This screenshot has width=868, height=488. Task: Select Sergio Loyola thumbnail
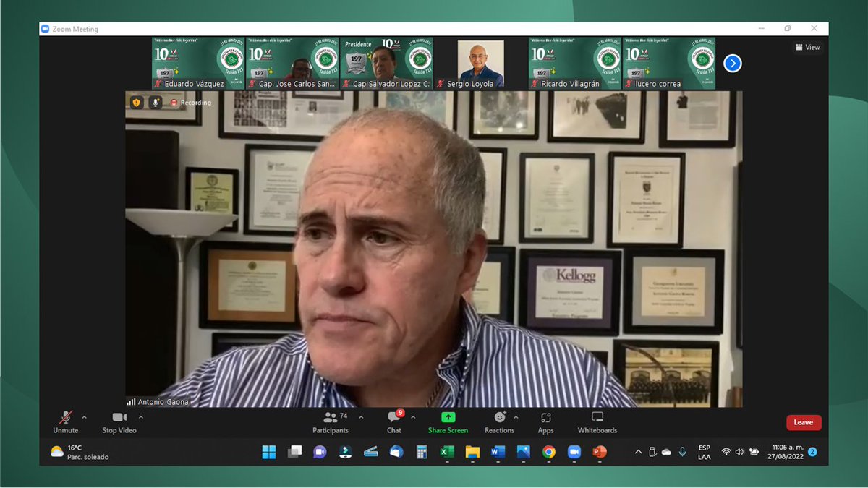pyautogui.click(x=480, y=64)
